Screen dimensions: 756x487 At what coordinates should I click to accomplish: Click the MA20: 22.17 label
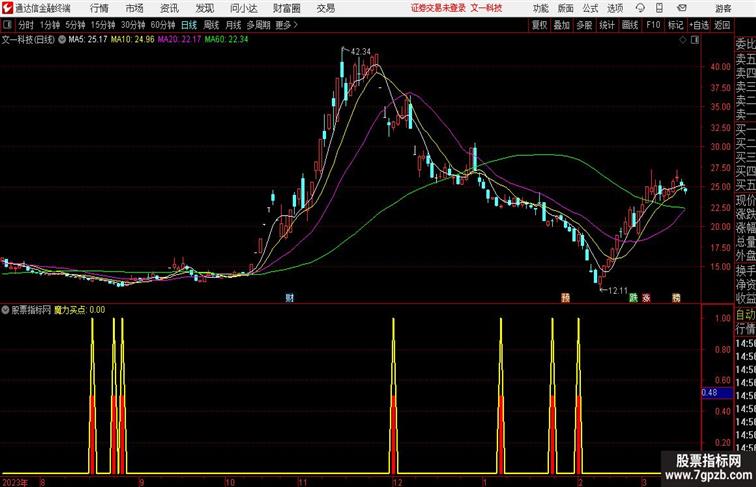pyautogui.click(x=179, y=40)
